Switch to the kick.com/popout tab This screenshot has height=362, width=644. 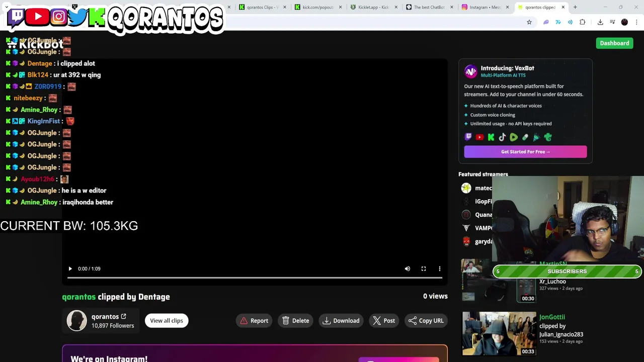[318, 7]
